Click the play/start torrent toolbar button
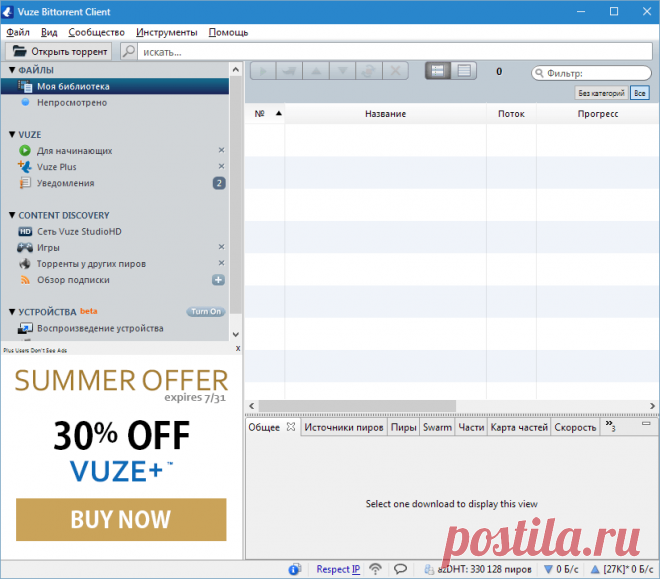 tap(263, 71)
